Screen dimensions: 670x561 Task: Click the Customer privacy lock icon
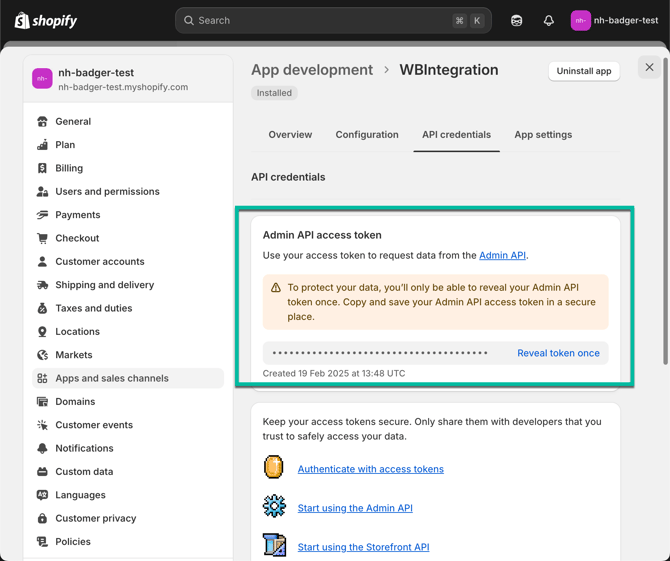[x=42, y=518]
